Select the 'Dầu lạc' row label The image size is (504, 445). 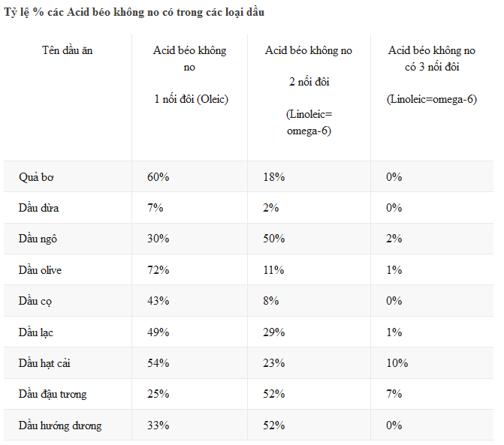click(x=36, y=332)
